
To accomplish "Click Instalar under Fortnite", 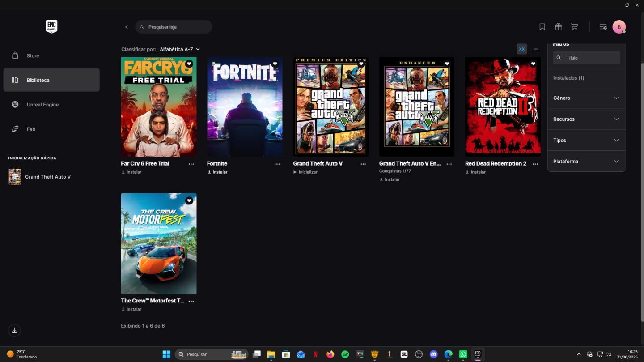I will tap(217, 172).
